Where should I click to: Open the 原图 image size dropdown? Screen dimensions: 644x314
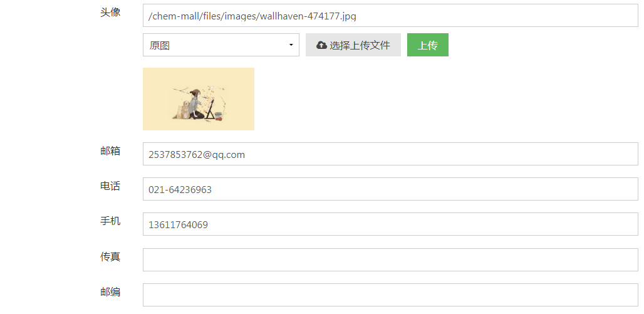pyautogui.click(x=221, y=44)
